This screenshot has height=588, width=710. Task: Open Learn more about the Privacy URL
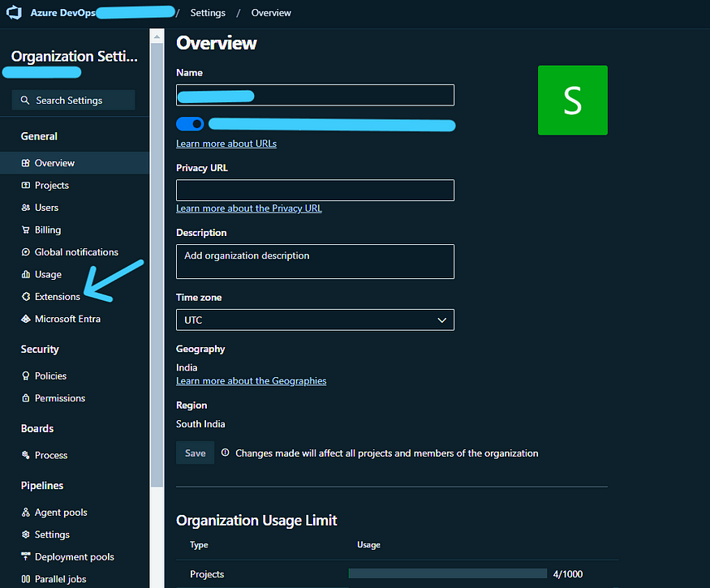click(x=249, y=208)
